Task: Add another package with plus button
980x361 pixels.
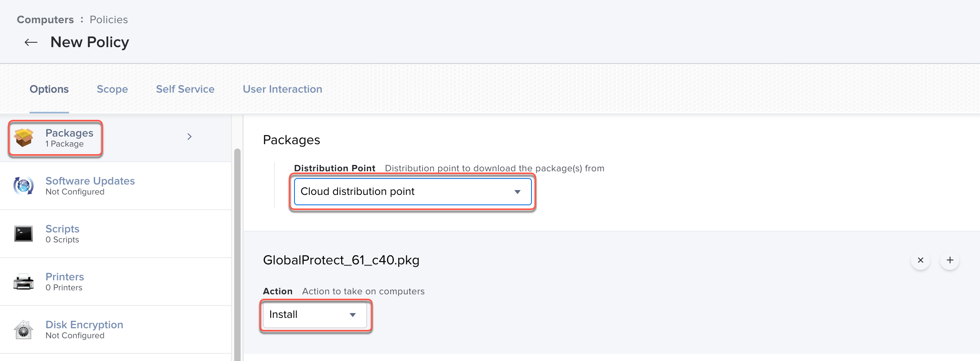Action: coord(950,260)
